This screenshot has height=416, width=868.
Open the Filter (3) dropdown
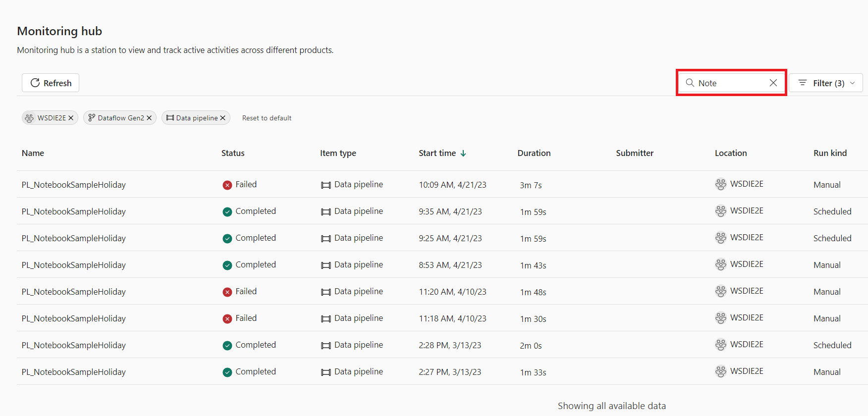(x=826, y=83)
